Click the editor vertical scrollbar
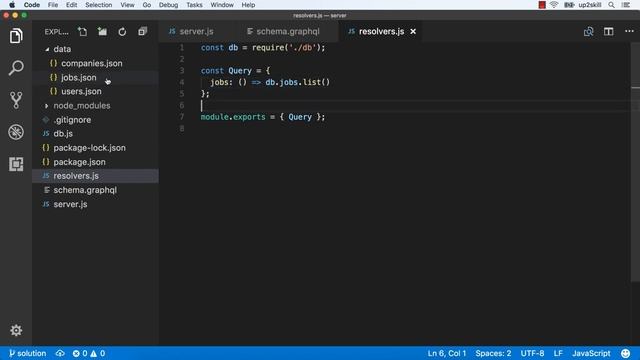 click(x=635, y=161)
